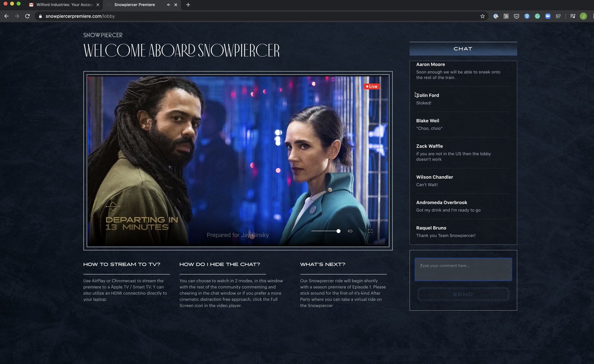Click the "What's next?" heading
Image resolution: width=594 pixels, height=364 pixels.
click(x=322, y=264)
